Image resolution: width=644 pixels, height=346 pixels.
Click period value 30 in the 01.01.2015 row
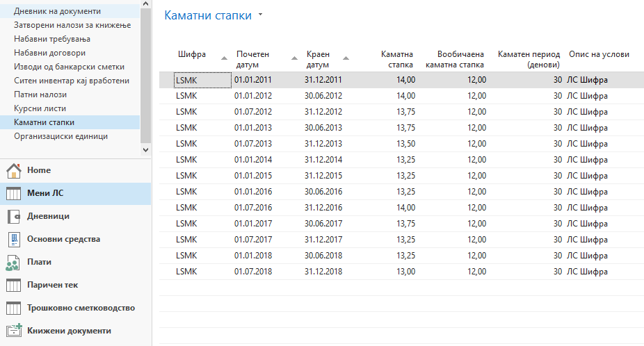click(557, 176)
